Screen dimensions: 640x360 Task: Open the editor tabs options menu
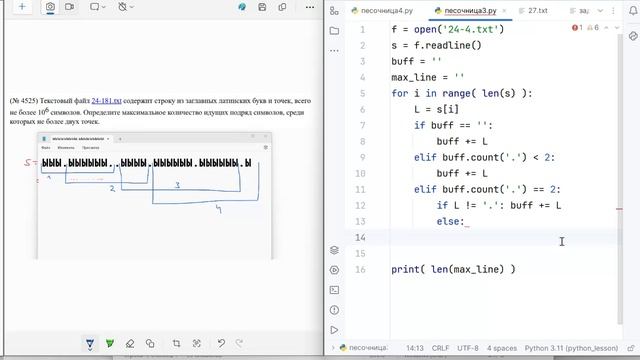613,11
